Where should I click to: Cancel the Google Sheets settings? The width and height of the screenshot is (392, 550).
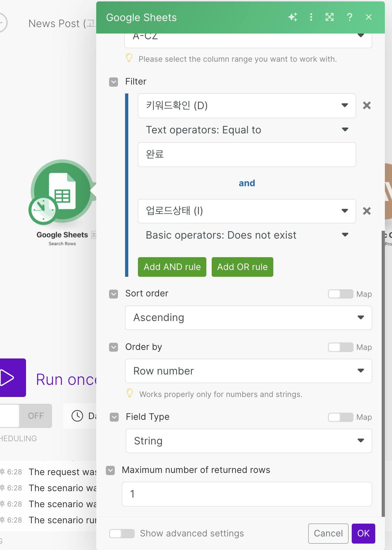pos(328,534)
